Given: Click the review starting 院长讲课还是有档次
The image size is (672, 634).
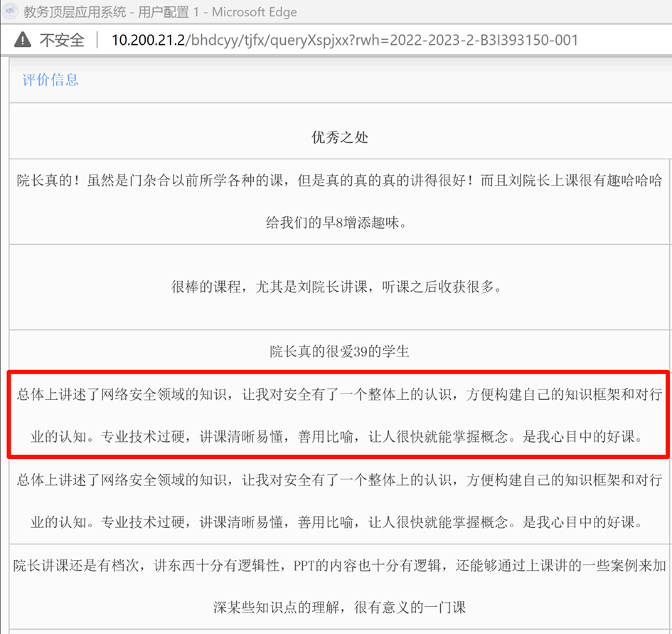Looking at the screenshot, I should pos(339,586).
